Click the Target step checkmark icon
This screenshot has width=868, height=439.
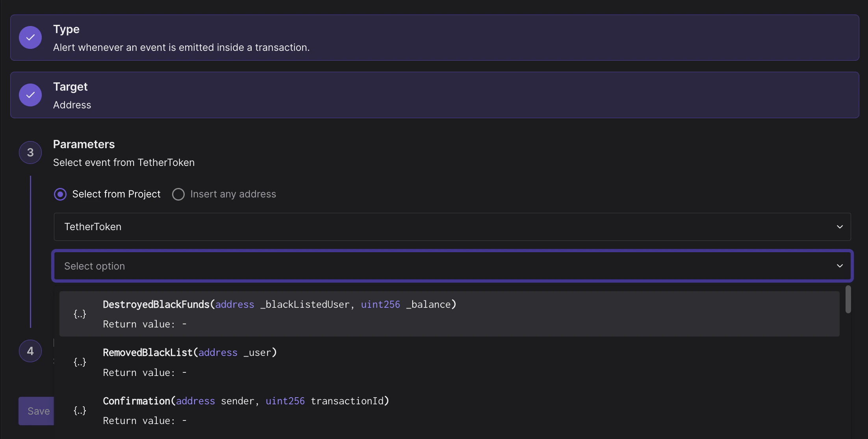point(30,95)
